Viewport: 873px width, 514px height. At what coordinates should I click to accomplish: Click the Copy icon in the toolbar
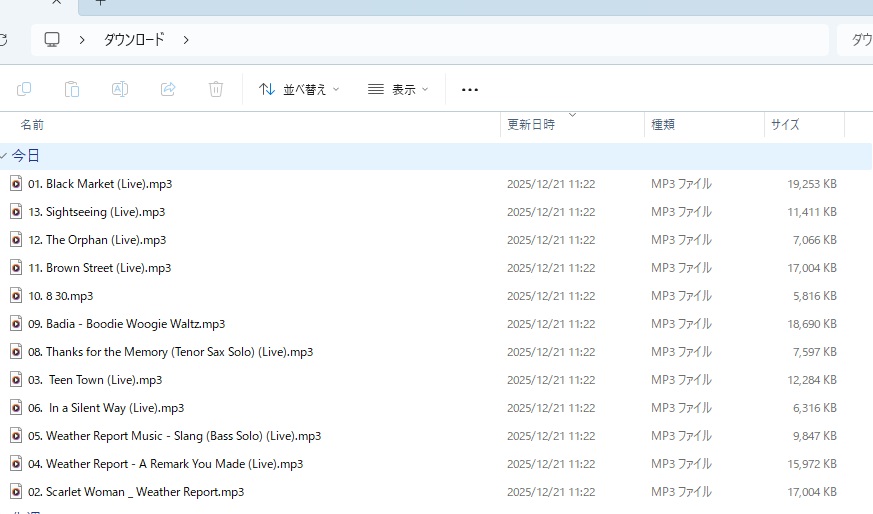(24, 89)
